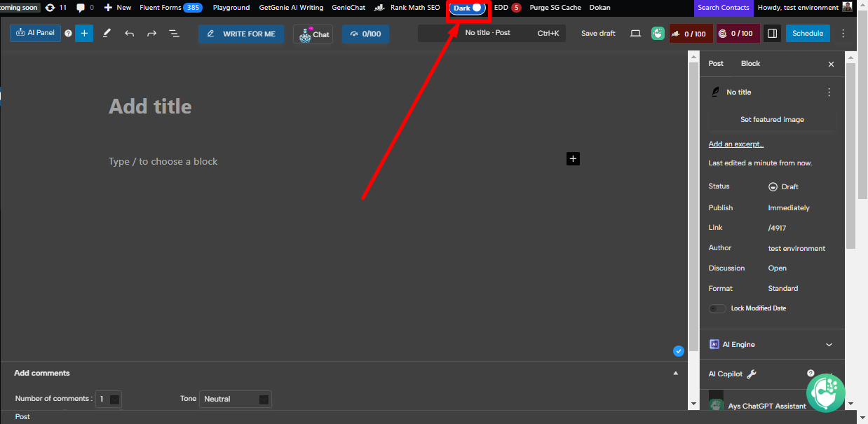This screenshot has width=868, height=424.
Task: Open GetGenie AI Writing menu
Action: tap(291, 8)
